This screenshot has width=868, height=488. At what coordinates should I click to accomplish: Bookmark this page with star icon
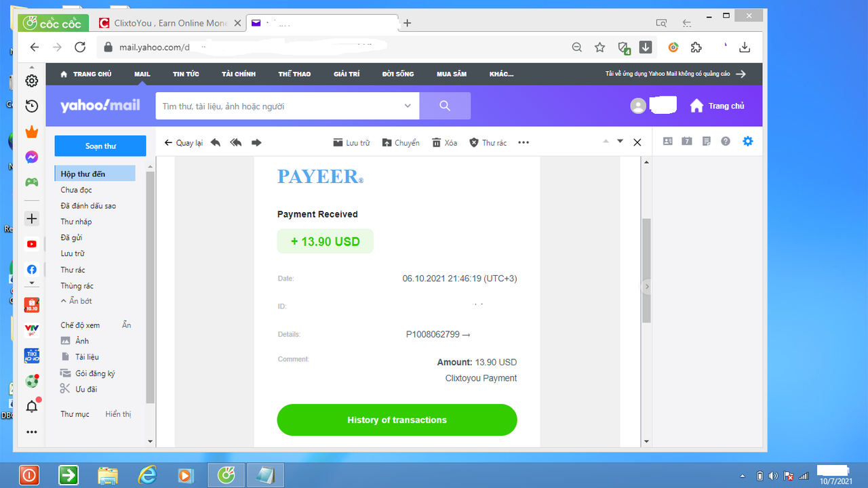(x=599, y=47)
